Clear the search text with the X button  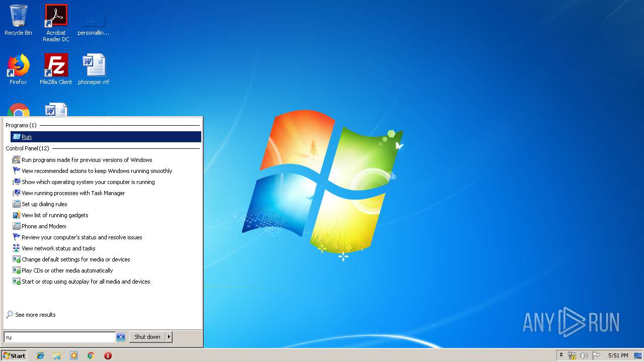pos(121,337)
